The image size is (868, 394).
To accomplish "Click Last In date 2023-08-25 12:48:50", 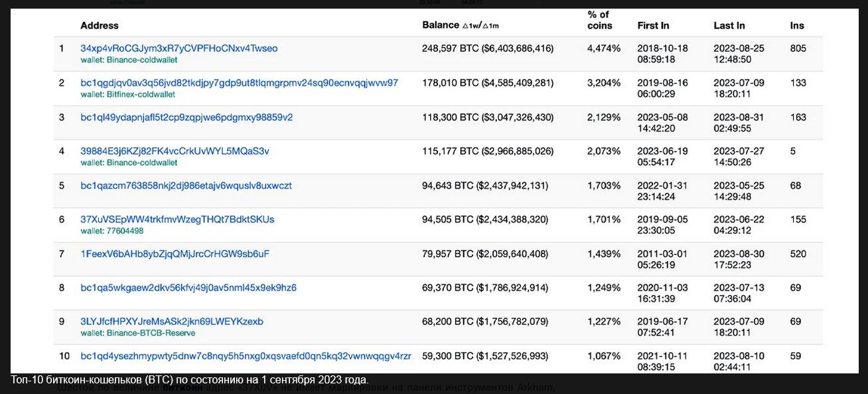I will 739,54.
